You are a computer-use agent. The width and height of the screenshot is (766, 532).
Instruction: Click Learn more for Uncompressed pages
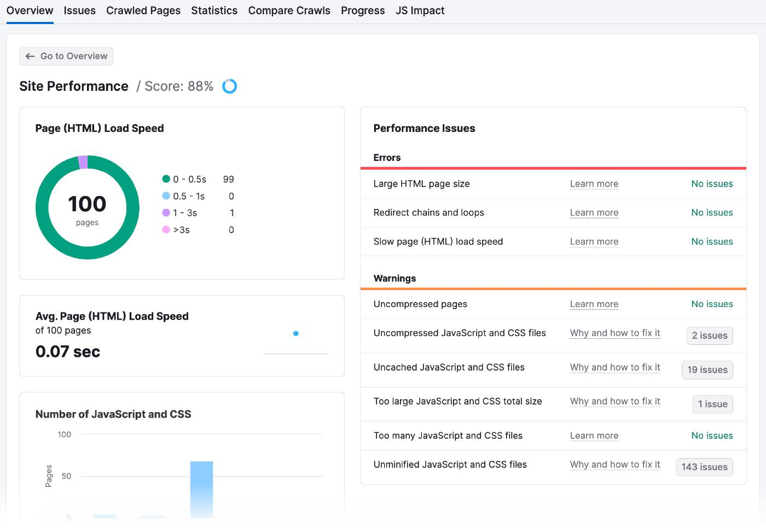[594, 304]
